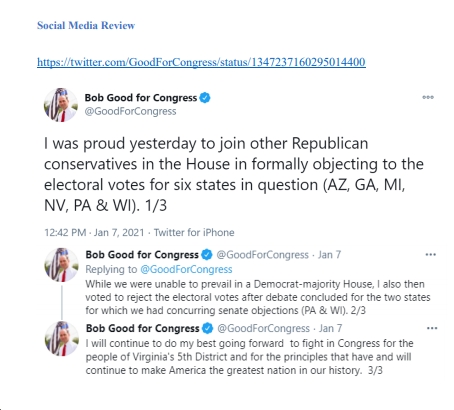
Task: Click the verified badge on 2/3 reply
Action: 207,255
